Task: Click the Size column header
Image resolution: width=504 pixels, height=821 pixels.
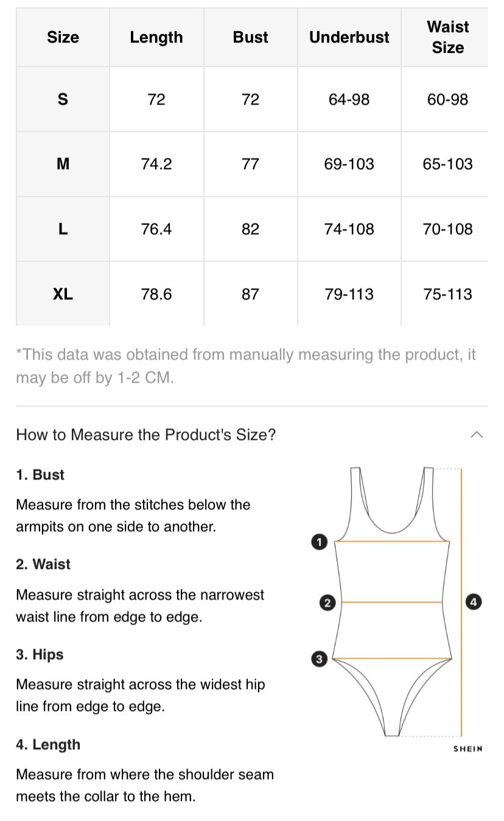Action: (63, 37)
